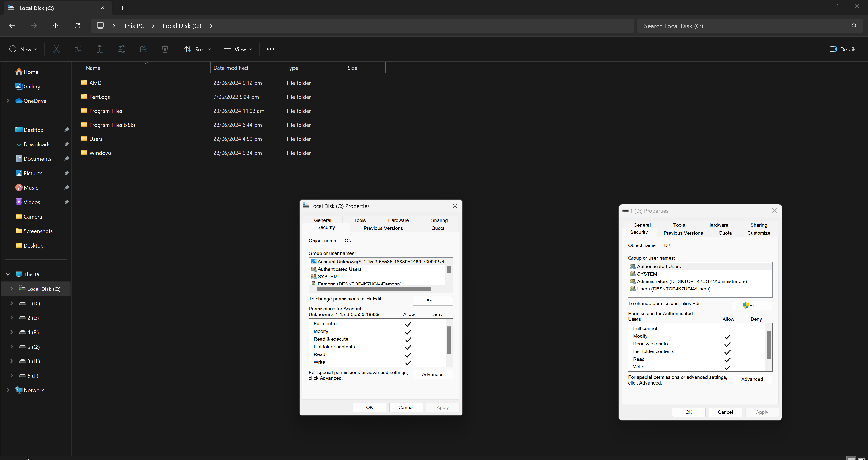Click the Share icon in toolbar
868x460 pixels.
coord(143,49)
